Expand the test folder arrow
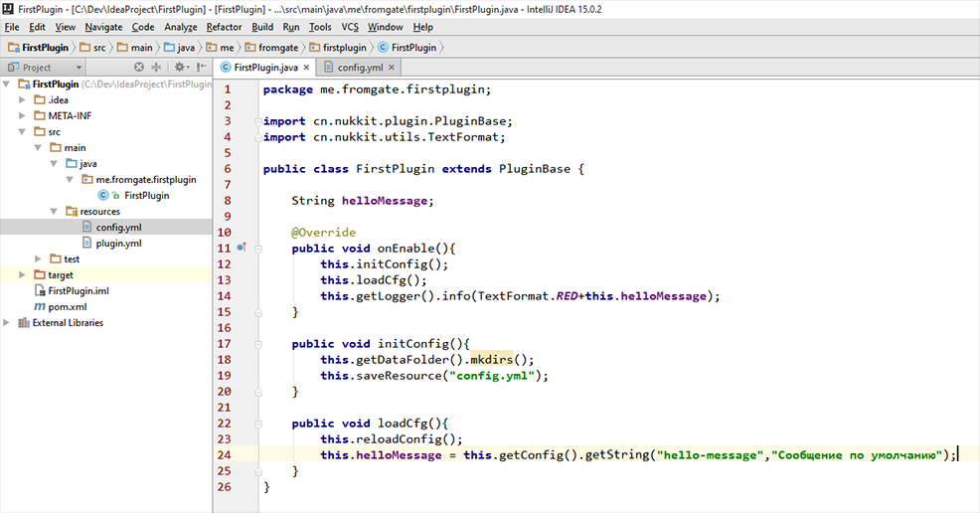The height and width of the screenshot is (513, 980). coord(38,258)
